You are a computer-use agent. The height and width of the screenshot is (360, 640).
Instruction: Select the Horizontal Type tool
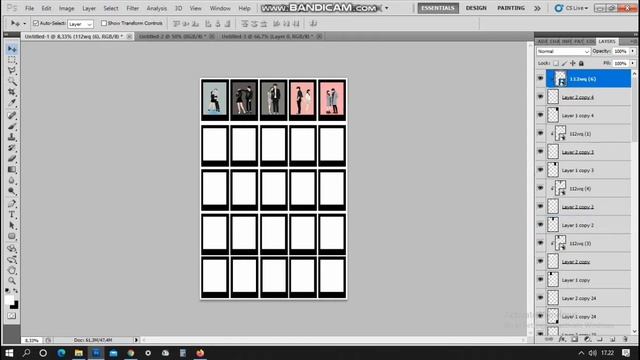pyautogui.click(x=12, y=214)
